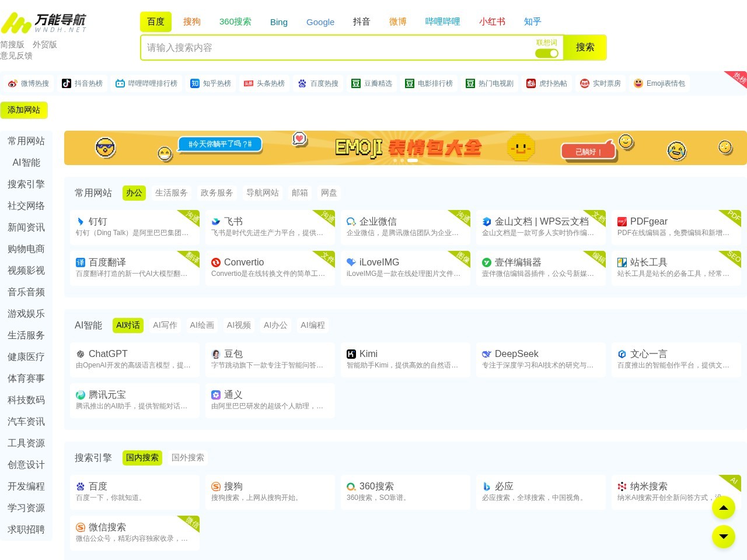Open 实时票房 shortcut
The image size is (747, 560).
pos(601,83)
